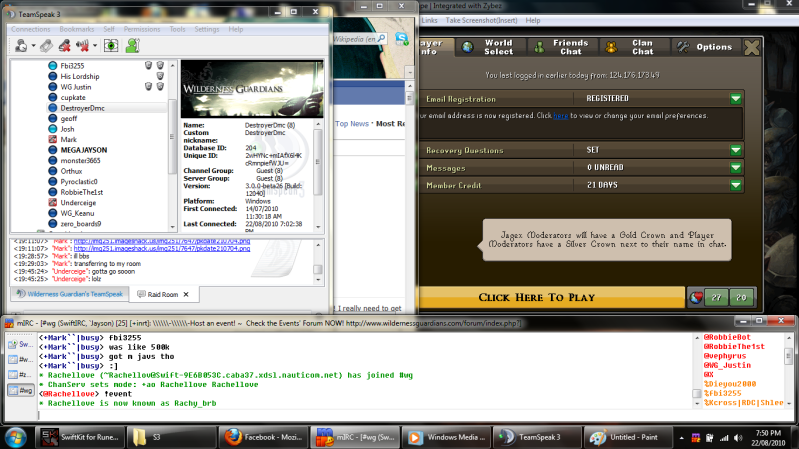The height and width of the screenshot is (449, 799).
Task: Select WG Justin in the channel tree
Action: (76, 87)
